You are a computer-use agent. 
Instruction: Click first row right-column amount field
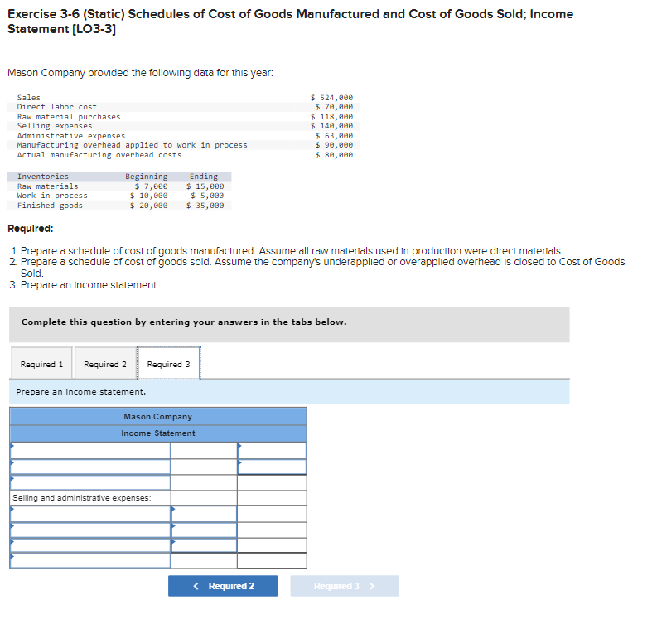pyautogui.click(x=272, y=451)
